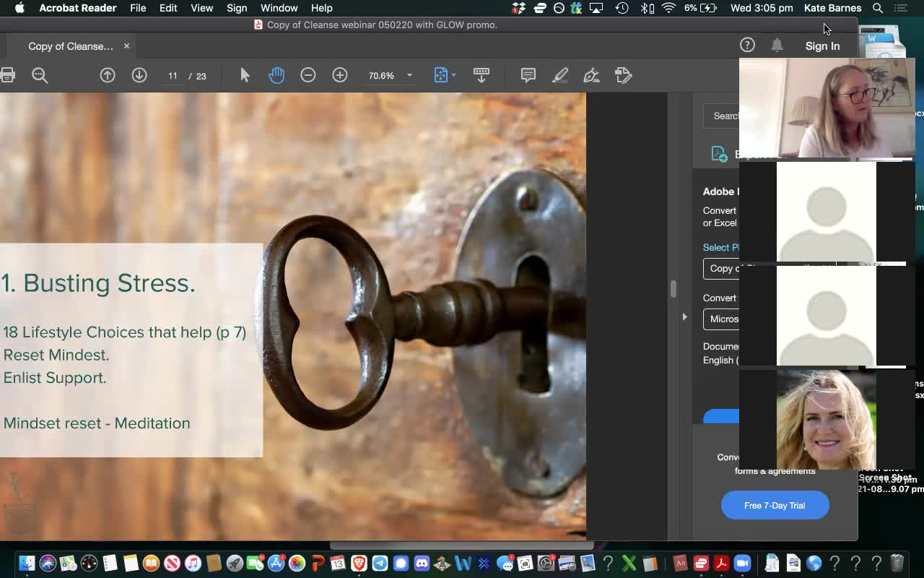924x578 pixels.
Task: Open Telegram from the Dock
Action: (380, 563)
